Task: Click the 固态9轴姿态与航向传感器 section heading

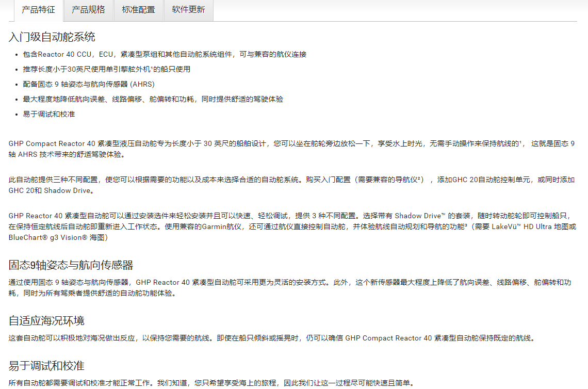Action: pyautogui.click(x=71, y=265)
